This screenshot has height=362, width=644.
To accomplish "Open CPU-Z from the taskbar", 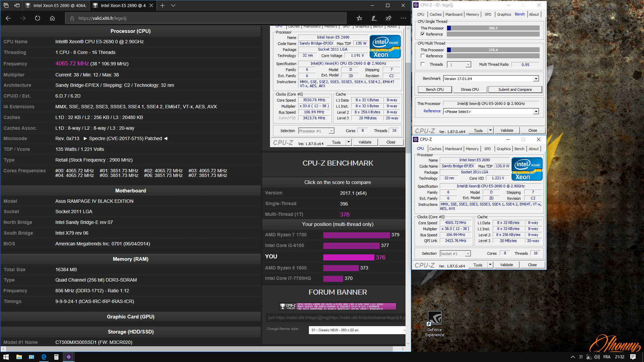I will pos(68,357).
